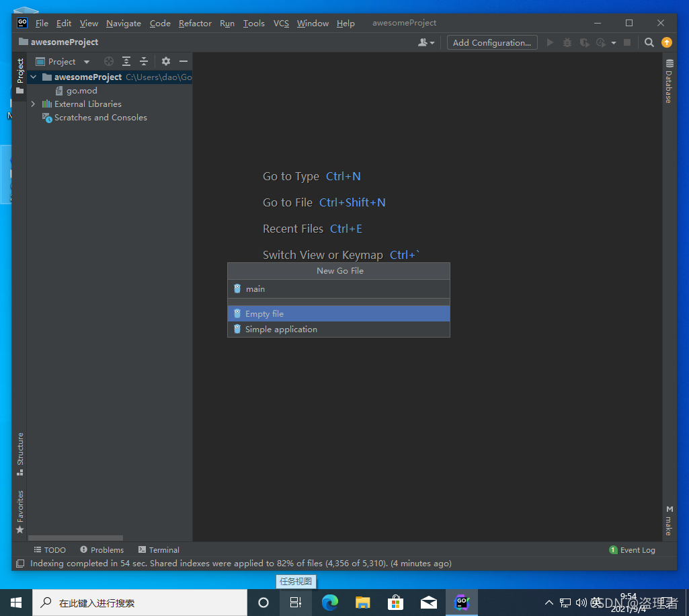
Task: Open the Help menu
Action: [346, 24]
